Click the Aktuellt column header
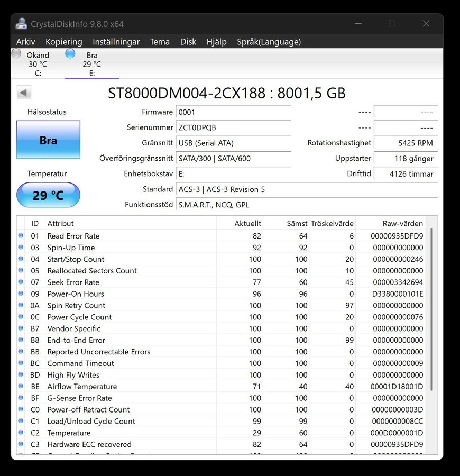The height and width of the screenshot is (476, 460). 240,223
